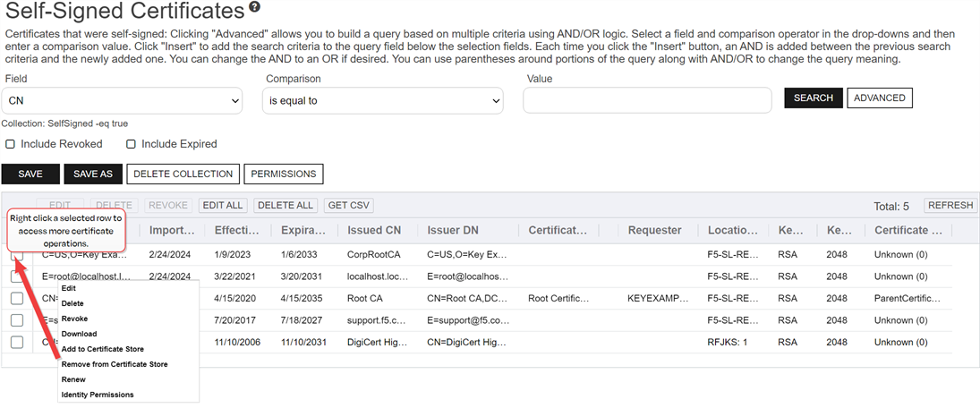
Task: Click GET CSV in the grid toolbar
Action: 348,205
